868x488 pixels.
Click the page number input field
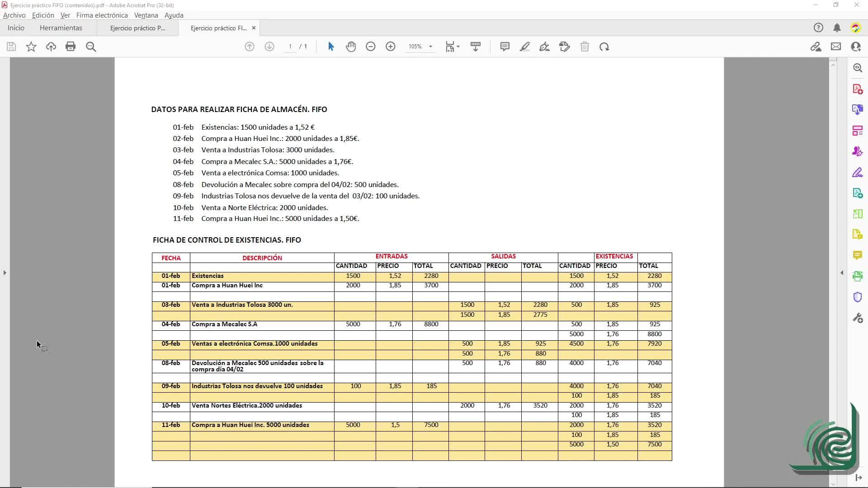pyautogui.click(x=290, y=47)
